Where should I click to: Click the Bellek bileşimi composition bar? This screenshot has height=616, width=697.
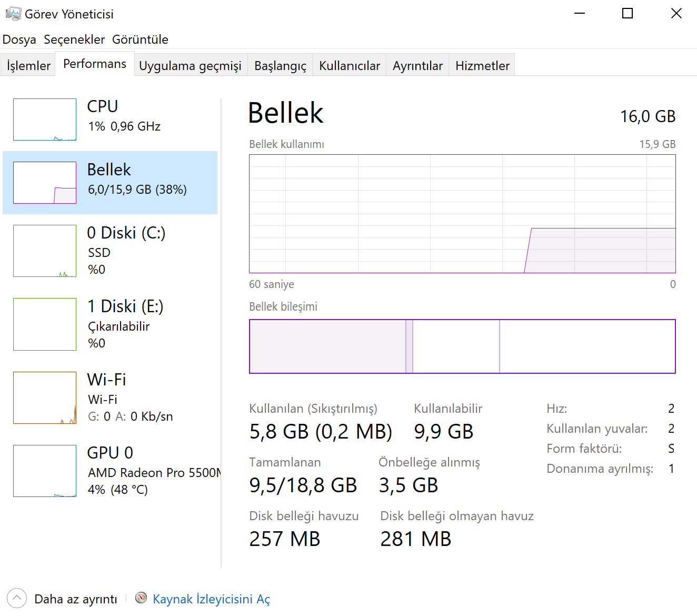pos(462,346)
